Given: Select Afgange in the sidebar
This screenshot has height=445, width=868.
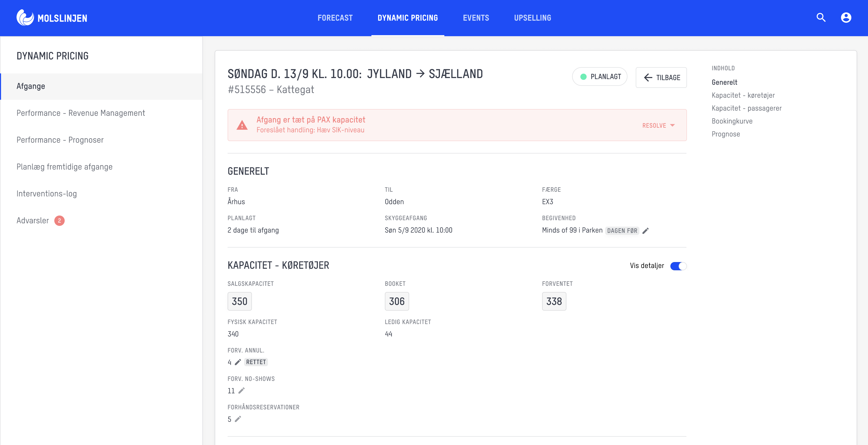Looking at the screenshot, I should [x=101, y=86].
